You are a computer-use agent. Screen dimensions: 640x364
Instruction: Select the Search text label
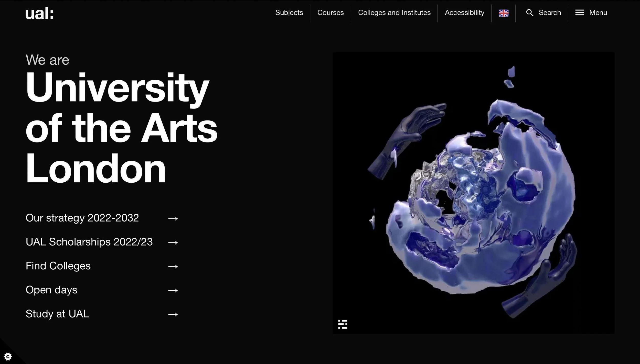point(550,13)
